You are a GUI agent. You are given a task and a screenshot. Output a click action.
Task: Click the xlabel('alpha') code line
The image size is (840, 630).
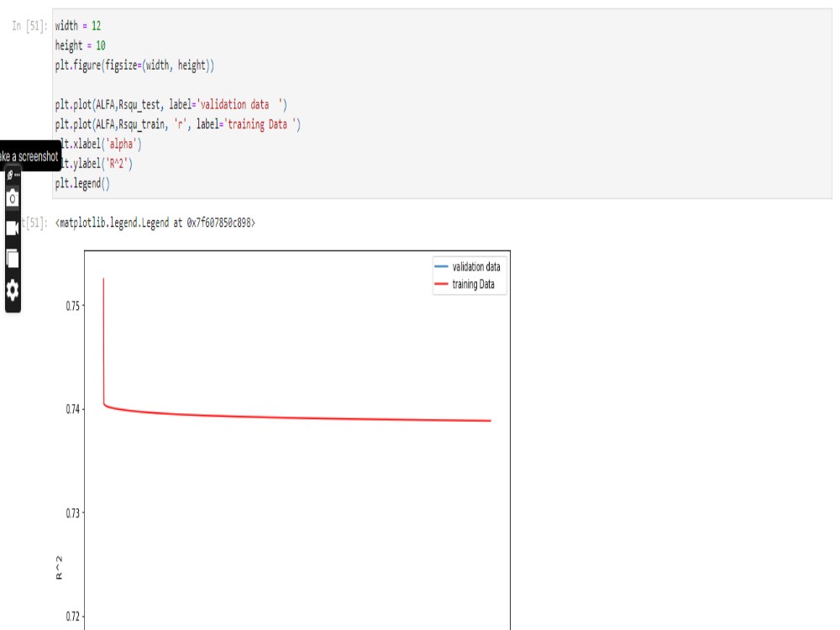pos(102,144)
